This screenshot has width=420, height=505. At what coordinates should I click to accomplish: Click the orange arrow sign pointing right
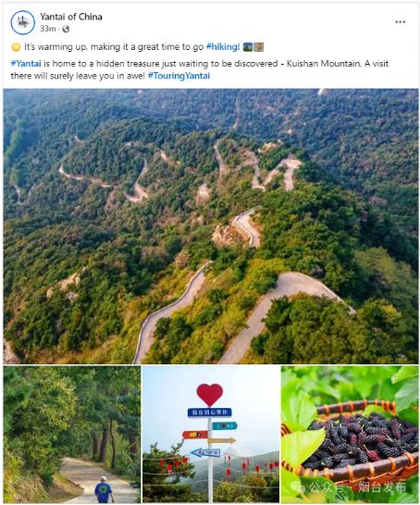(222, 440)
